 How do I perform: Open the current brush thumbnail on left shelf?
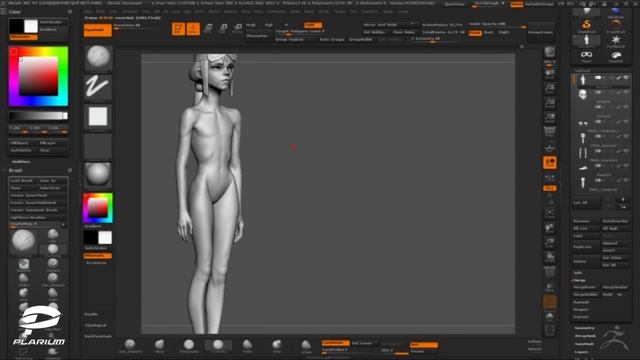click(98, 58)
